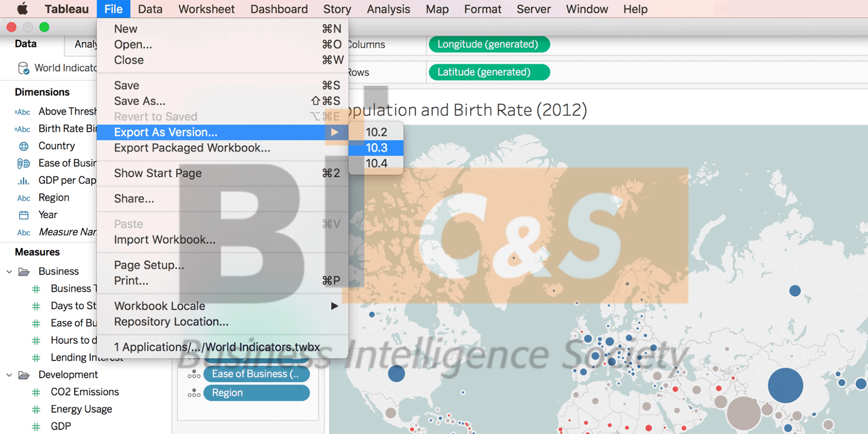This screenshot has height=434, width=868.
Task: Select Share... in the File menu
Action: pos(222,199)
